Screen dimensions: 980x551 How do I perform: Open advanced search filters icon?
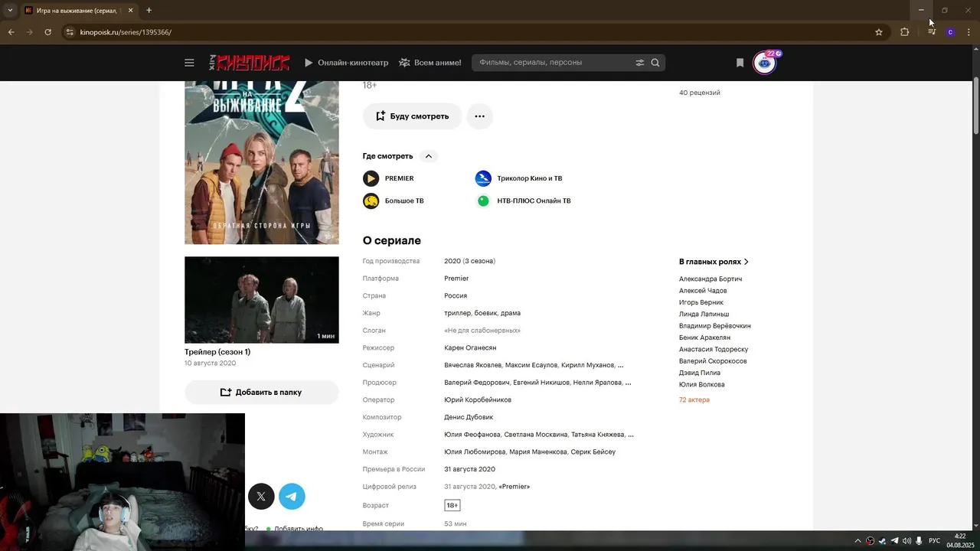[640, 63]
